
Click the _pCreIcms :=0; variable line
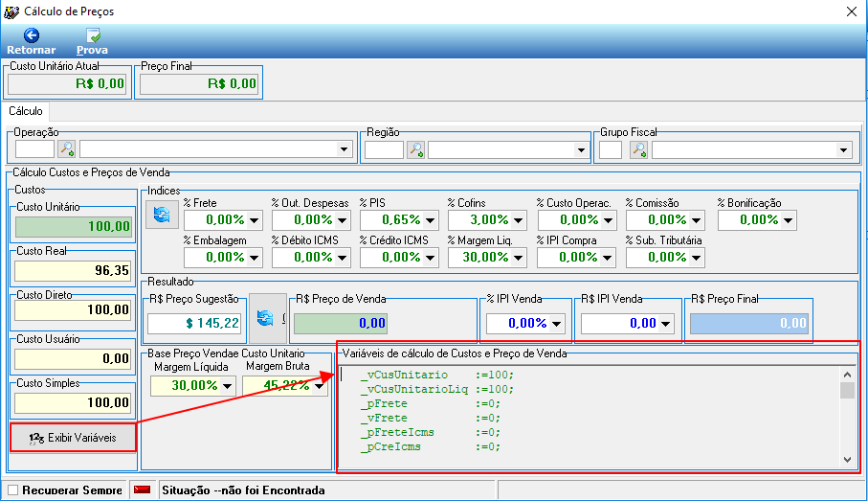(431, 447)
